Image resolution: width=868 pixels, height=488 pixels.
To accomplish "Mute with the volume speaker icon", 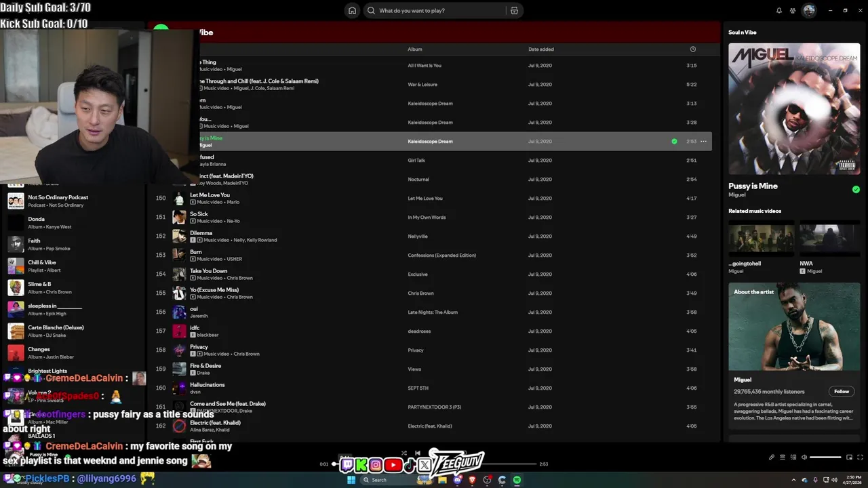I will 804,457.
